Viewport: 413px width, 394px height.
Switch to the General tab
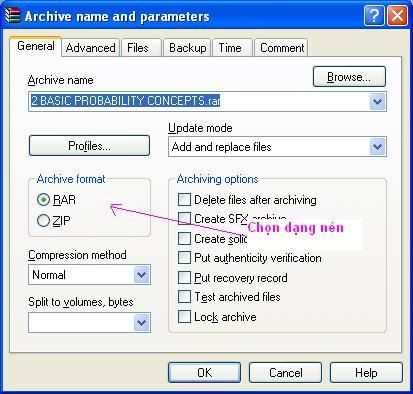tap(36, 46)
